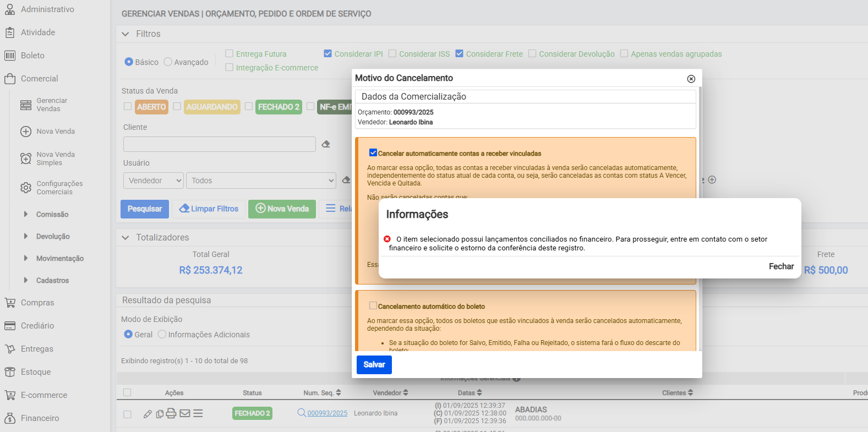Open the Vendedor user type dropdown
The width and height of the screenshot is (868, 432).
153,181
